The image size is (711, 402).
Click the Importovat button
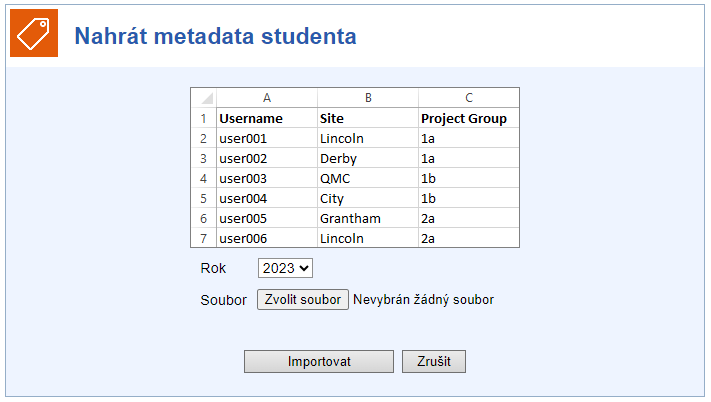click(x=319, y=361)
